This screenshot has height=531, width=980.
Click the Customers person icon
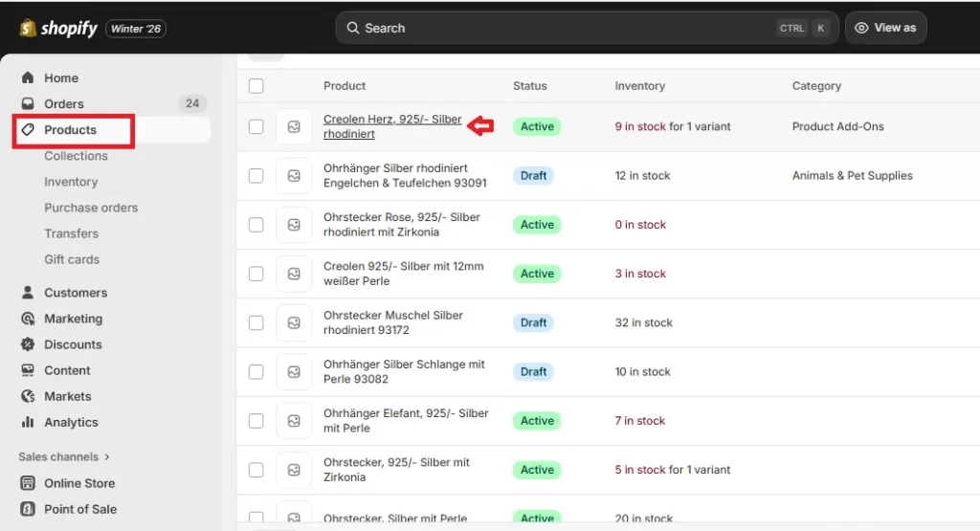coord(28,293)
